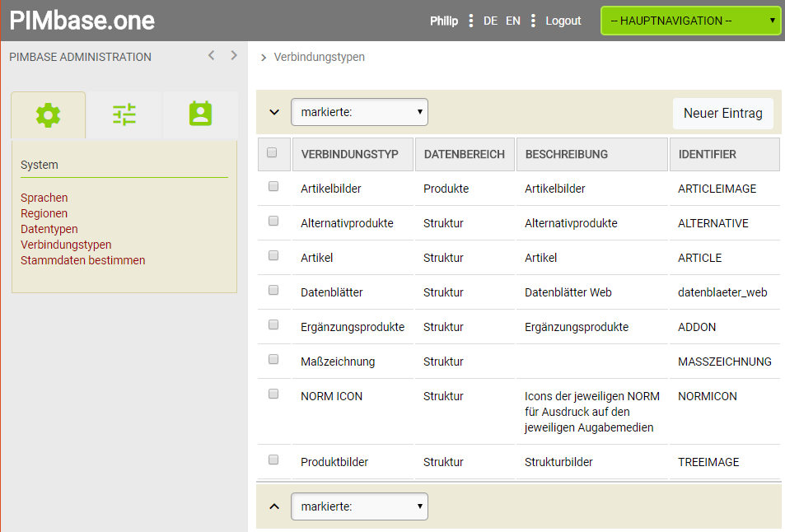Tick the checkbox for Artikelbilder row
This screenshot has width=785, height=532.
273,187
